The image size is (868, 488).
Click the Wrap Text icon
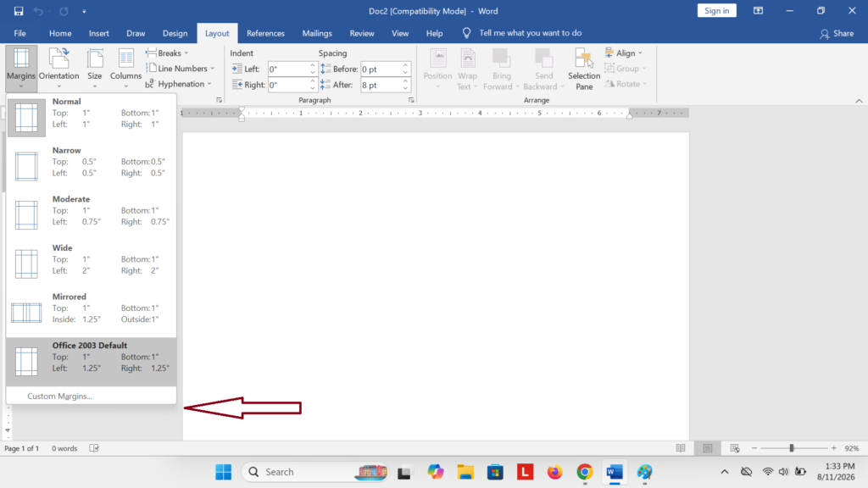(x=467, y=69)
